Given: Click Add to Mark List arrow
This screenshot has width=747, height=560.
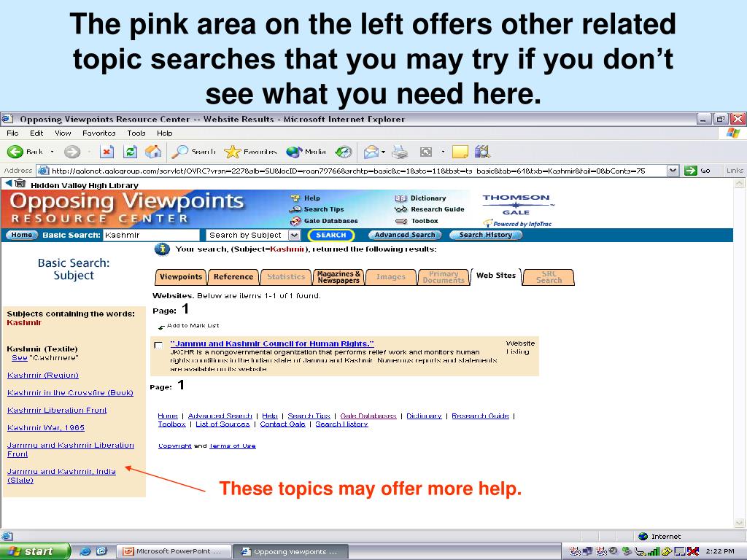Looking at the screenshot, I should 162,327.
